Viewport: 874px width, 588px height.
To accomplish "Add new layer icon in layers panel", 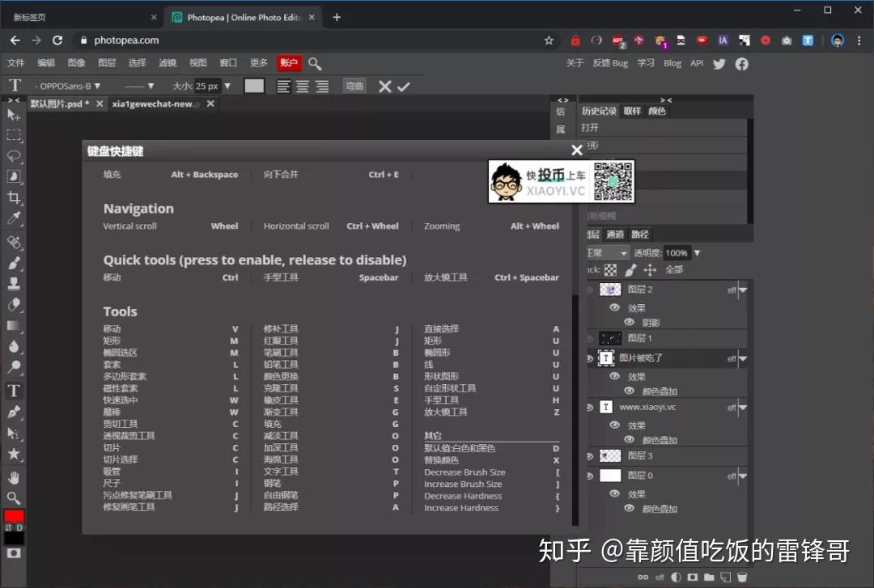I will tap(725, 577).
